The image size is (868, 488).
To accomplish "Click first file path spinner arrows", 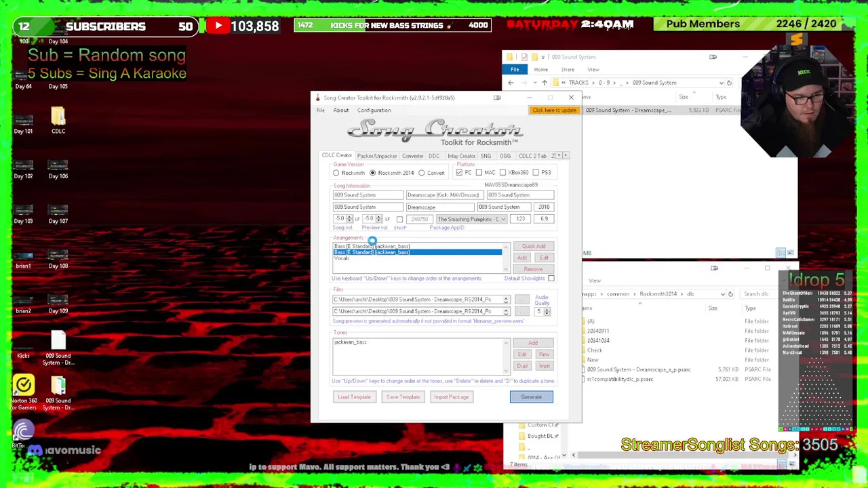I will coord(505,300).
